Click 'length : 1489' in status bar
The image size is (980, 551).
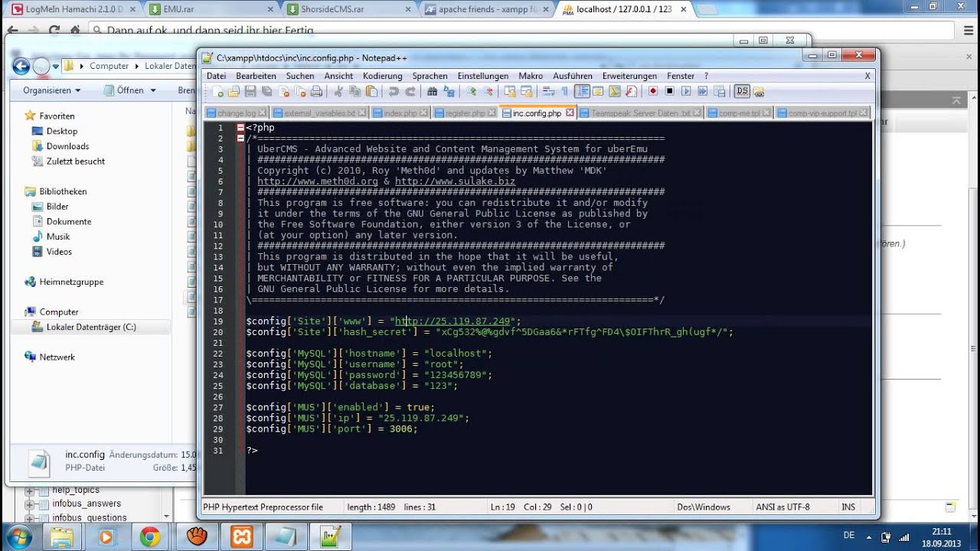(x=371, y=507)
